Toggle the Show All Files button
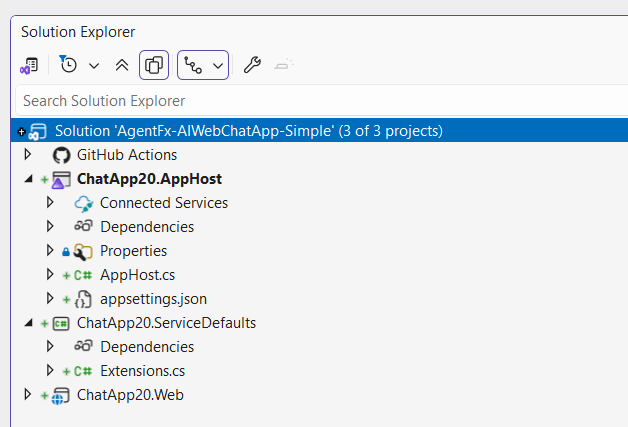Viewport: 628px width, 427px height. 154,66
